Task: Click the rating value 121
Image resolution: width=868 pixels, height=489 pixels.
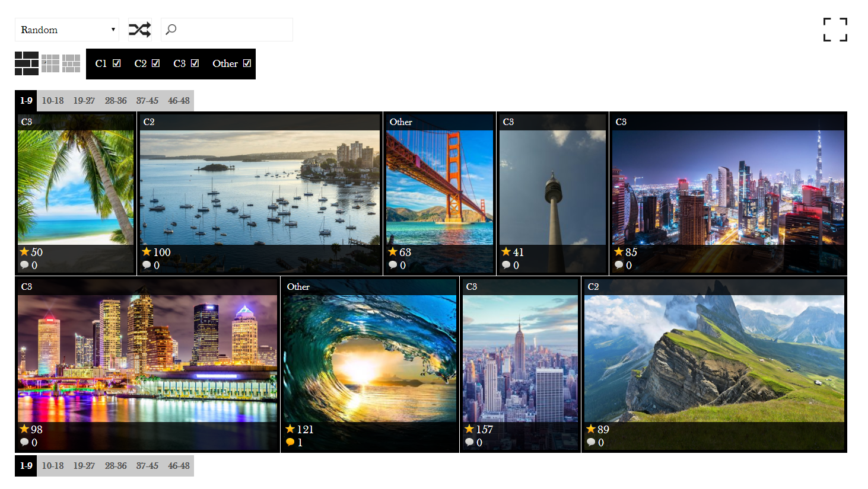Action: (306, 429)
